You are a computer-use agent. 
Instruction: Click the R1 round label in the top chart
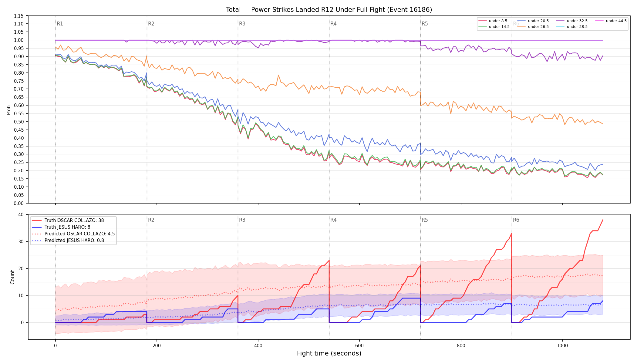pos(60,24)
